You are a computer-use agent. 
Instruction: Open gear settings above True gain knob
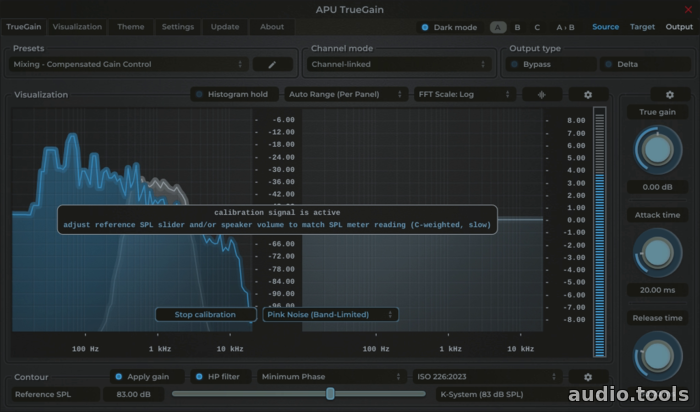pos(670,95)
